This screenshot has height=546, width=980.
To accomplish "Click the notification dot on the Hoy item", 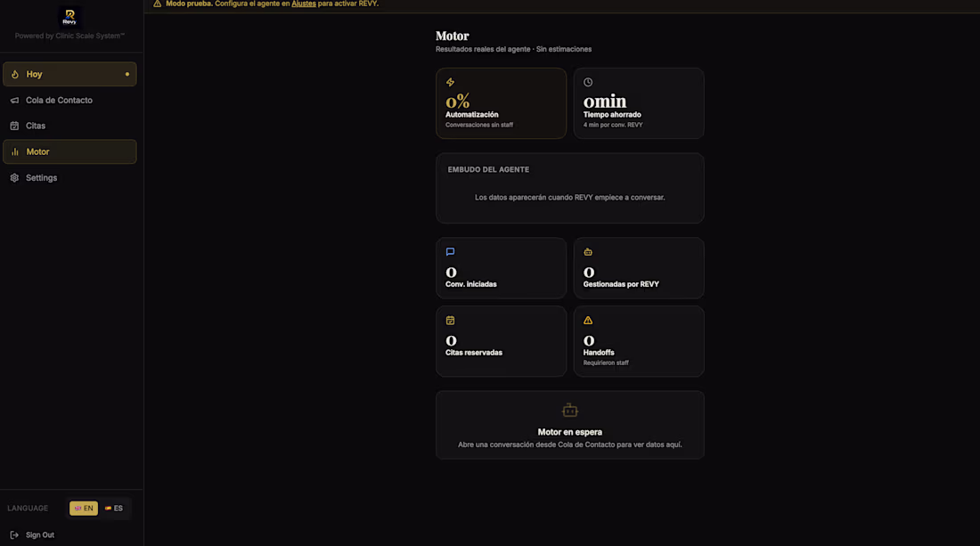I will click(127, 74).
